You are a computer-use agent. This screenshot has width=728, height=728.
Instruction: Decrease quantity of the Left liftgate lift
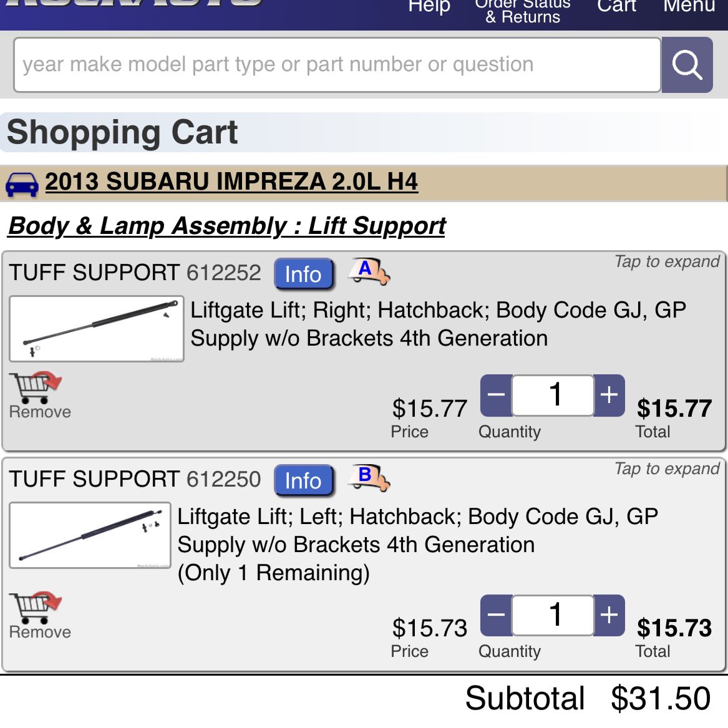click(x=496, y=615)
